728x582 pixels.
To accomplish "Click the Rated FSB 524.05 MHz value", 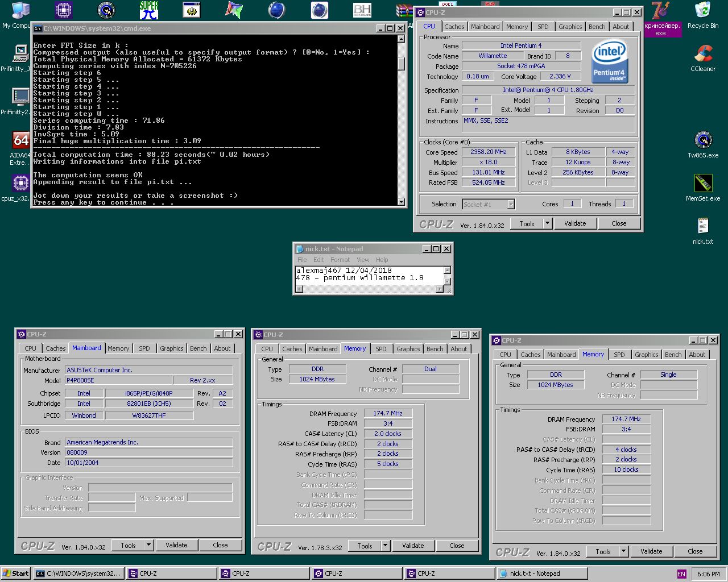I will (x=489, y=182).
